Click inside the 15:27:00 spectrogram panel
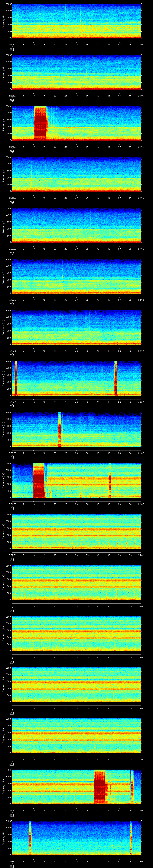The width and height of the screenshot is (153, 868). pyautogui.click(x=76, y=276)
